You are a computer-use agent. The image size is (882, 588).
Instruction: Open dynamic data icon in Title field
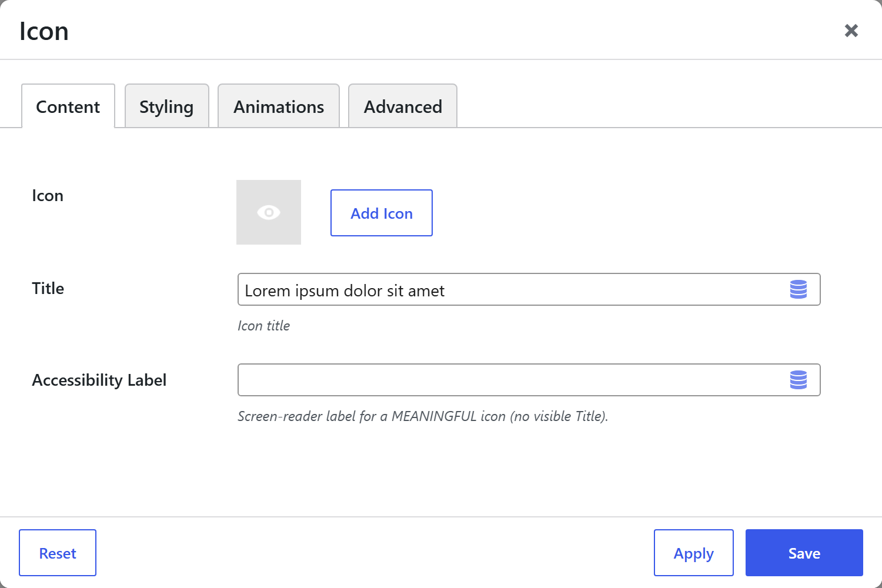coord(799,289)
